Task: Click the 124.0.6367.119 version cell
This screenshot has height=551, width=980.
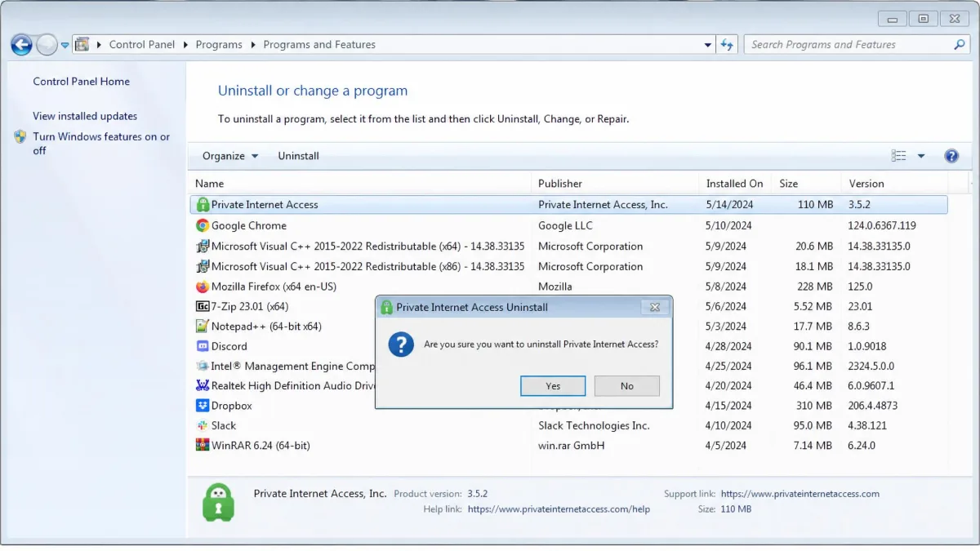Action: pos(882,225)
